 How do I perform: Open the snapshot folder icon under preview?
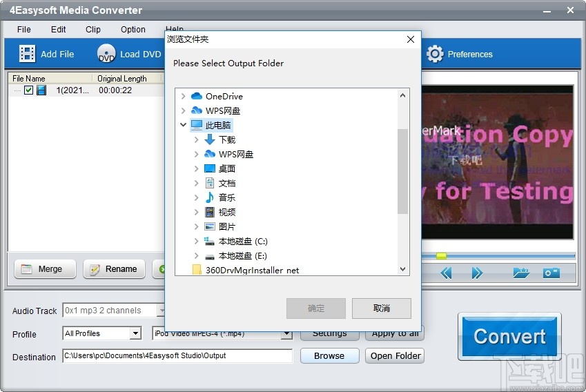pyautogui.click(x=521, y=273)
